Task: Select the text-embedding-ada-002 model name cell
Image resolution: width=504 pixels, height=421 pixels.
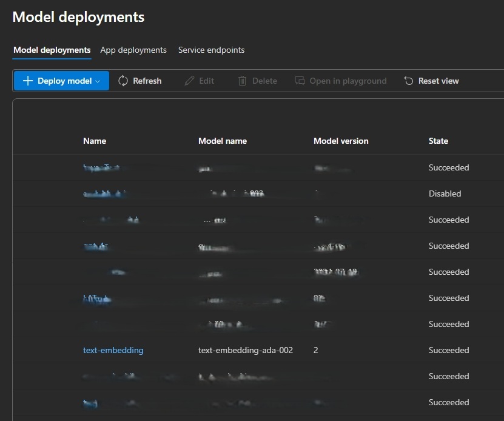Action: tap(245, 350)
